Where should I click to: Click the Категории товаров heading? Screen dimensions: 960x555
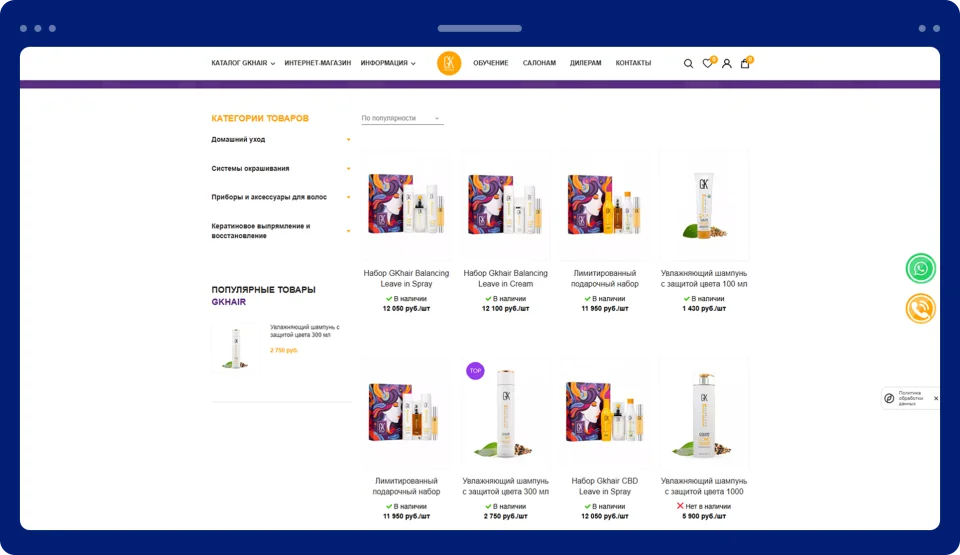(260, 118)
